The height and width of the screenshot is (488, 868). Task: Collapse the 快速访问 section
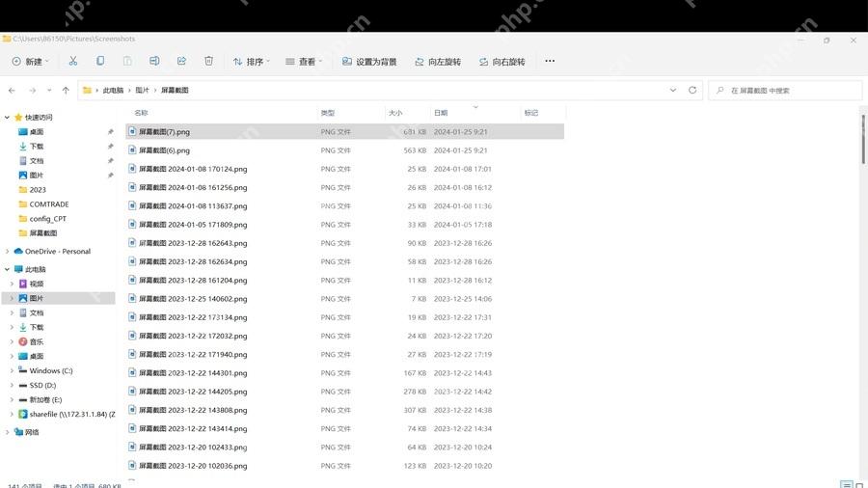pyautogui.click(x=7, y=118)
